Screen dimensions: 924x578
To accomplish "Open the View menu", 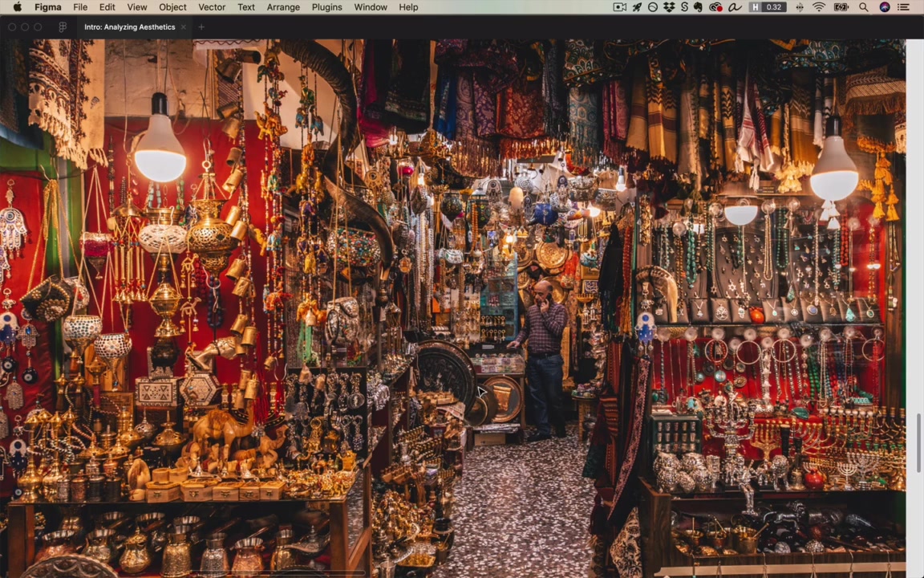I will [x=136, y=7].
